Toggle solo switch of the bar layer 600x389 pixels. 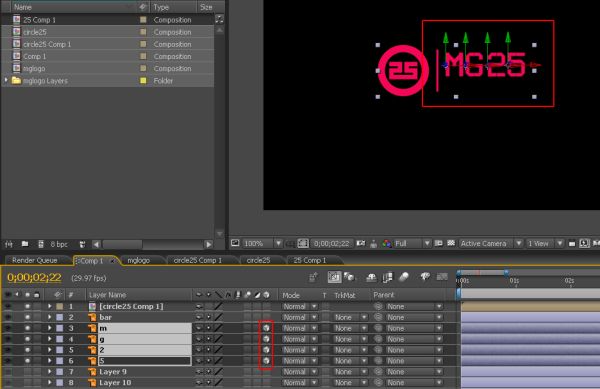click(27, 317)
